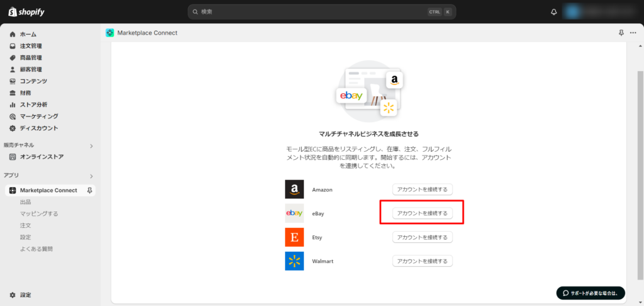644x306 pixels.
Task: Click the eBay logo in list
Action: point(294,213)
